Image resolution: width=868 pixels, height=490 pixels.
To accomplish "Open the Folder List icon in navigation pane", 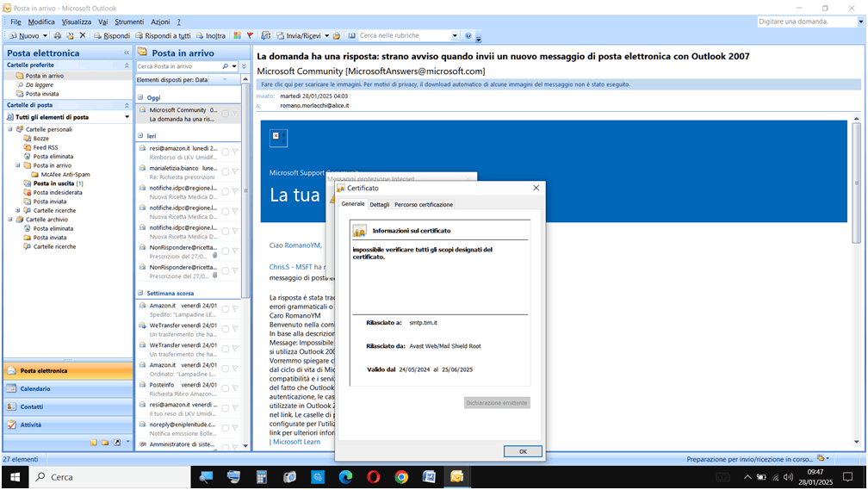I will click(105, 443).
